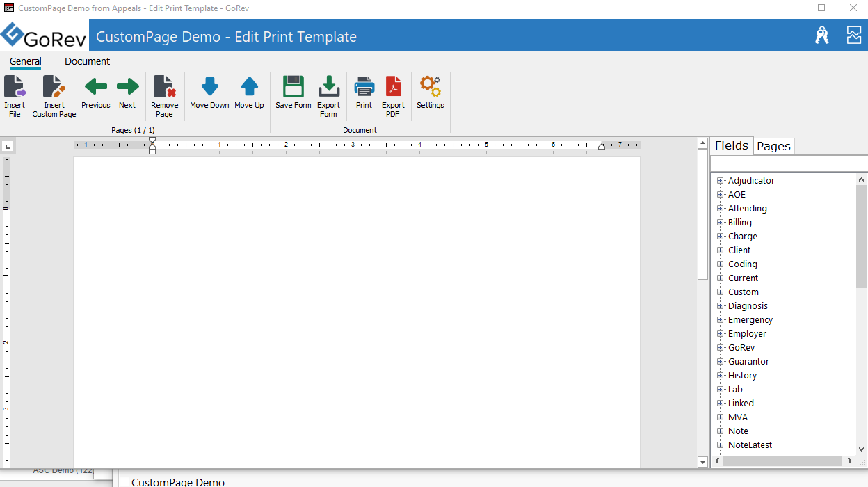Click the Insert Custom Page icon

54,87
